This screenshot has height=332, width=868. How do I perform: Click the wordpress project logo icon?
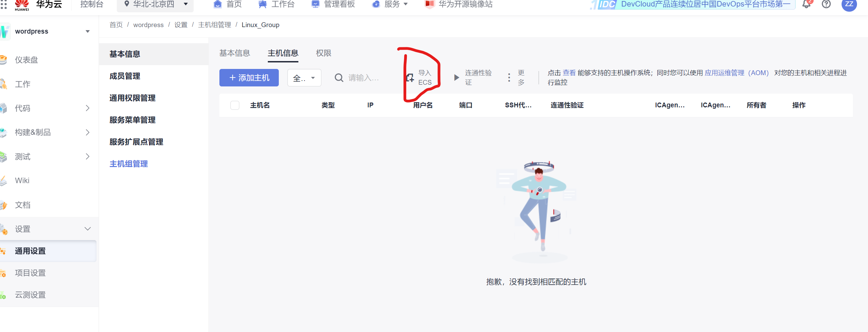tap(5, 31)
